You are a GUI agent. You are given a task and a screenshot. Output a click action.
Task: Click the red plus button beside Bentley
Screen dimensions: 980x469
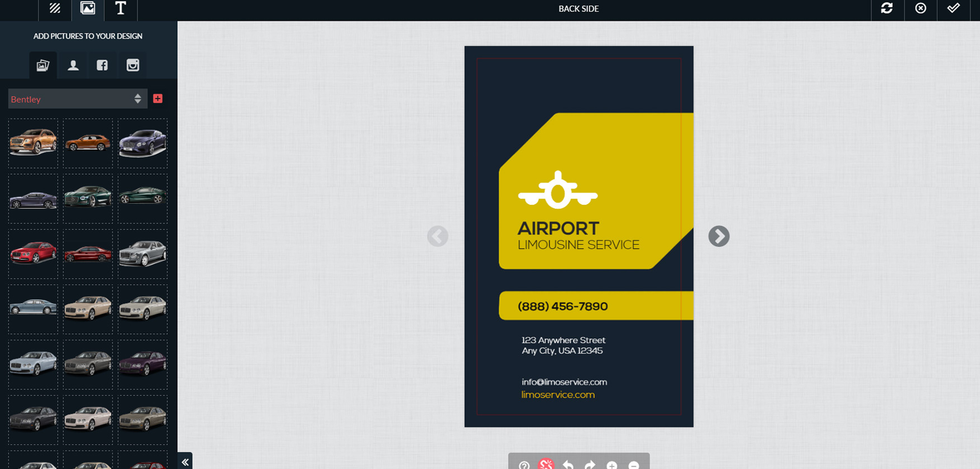tap(158, 99)
